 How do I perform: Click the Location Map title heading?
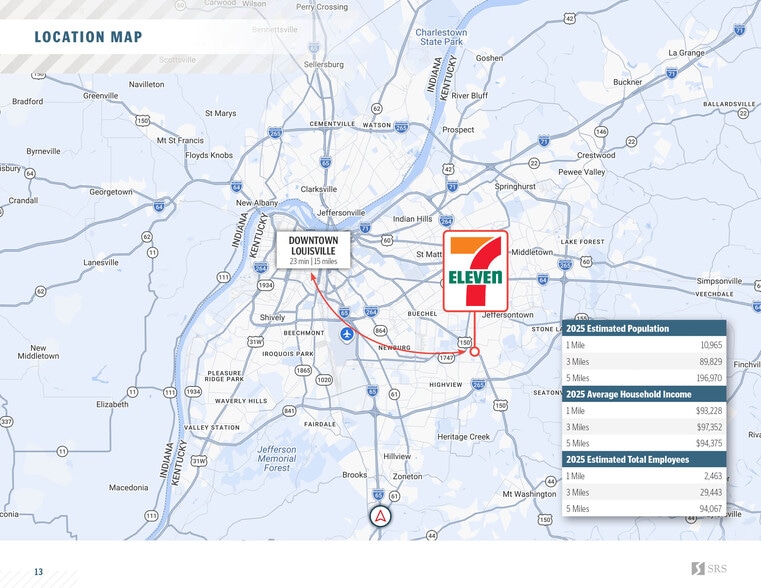(x=88, y=37)
